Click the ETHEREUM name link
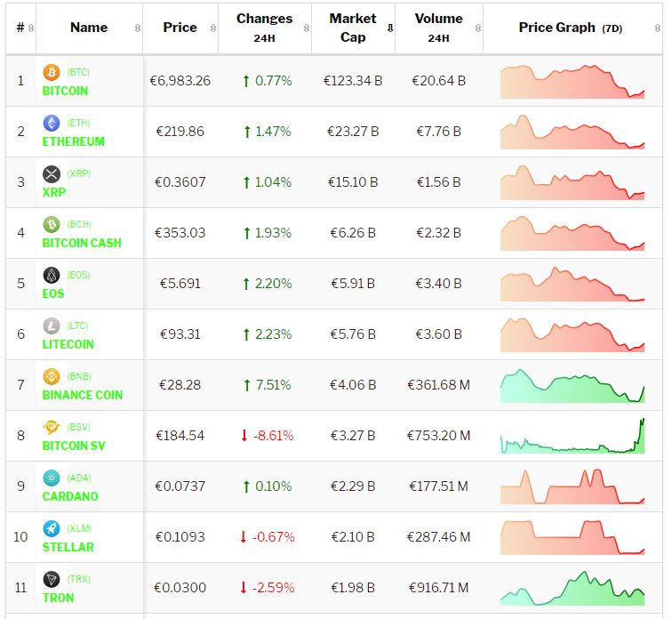 click(x=73, y=141)
